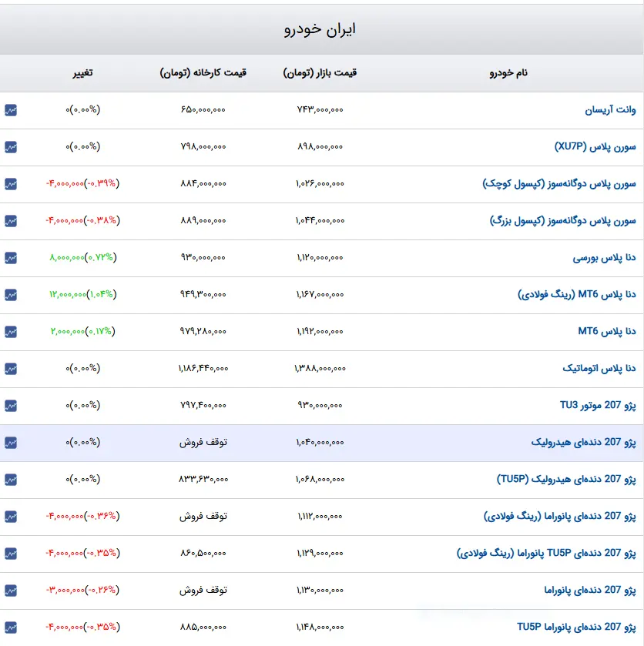Viewport: 644px width, 646px height.
Task: Click chart icon beside پژو 207 دنده‌ای پانوراما
Action: 10,591
